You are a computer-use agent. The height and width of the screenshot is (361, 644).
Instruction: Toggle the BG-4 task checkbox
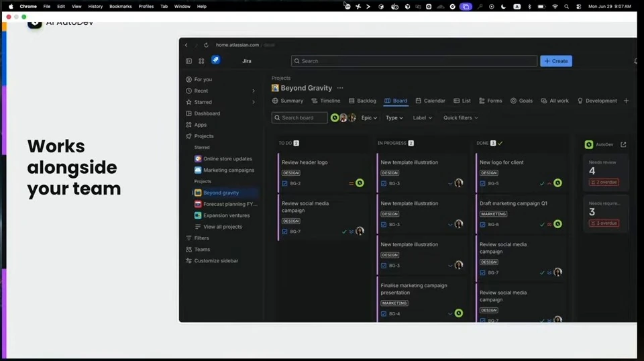(x=384, y=314)
